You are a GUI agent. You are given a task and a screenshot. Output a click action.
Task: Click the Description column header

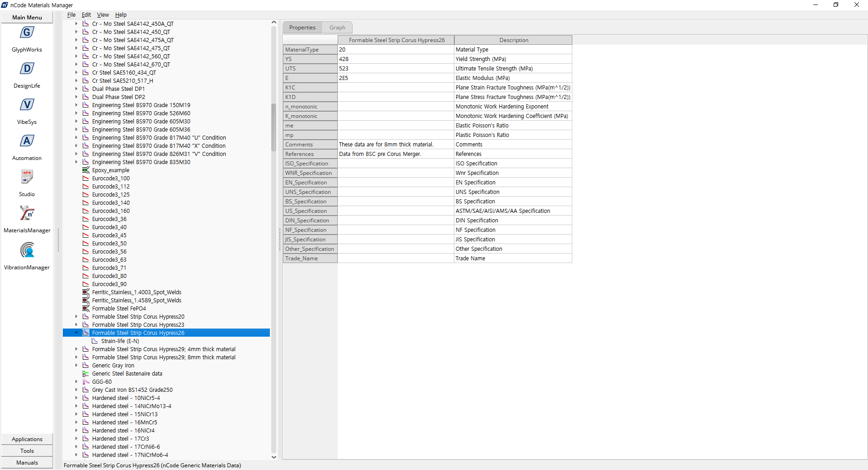pyautogui.click(x=513, y=40)
